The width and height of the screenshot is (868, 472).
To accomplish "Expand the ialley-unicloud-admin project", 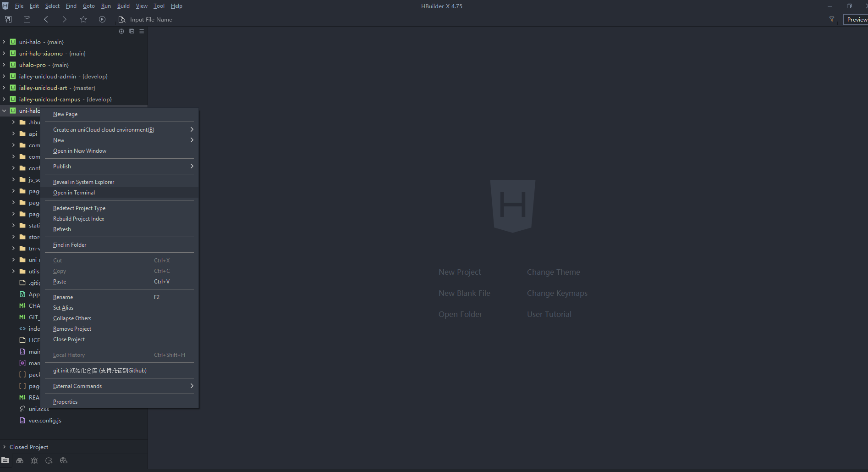I will [x=4, y=76].
